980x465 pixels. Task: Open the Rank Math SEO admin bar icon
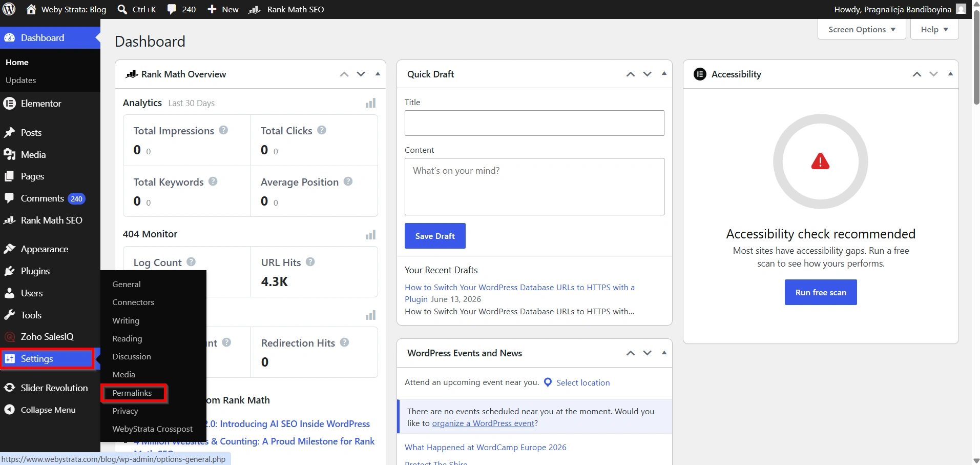point(255,9)
